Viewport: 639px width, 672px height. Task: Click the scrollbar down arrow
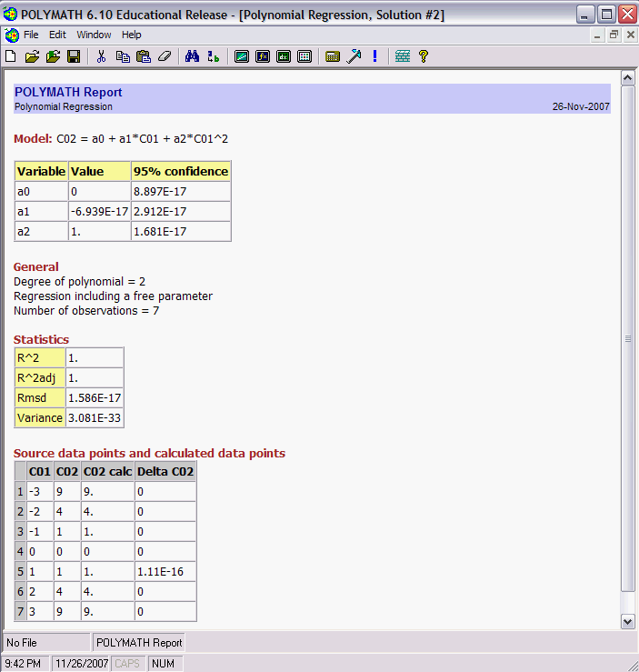point(627,621)
